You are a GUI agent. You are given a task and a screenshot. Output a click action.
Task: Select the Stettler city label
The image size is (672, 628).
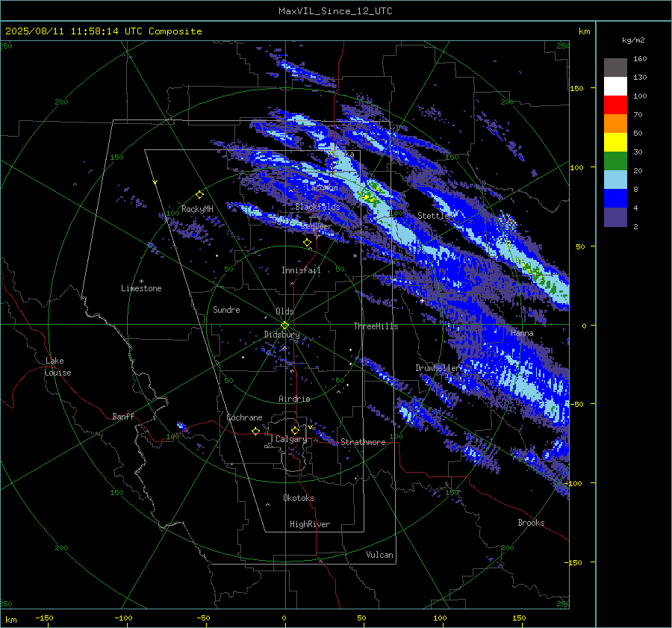pos(435,216)
